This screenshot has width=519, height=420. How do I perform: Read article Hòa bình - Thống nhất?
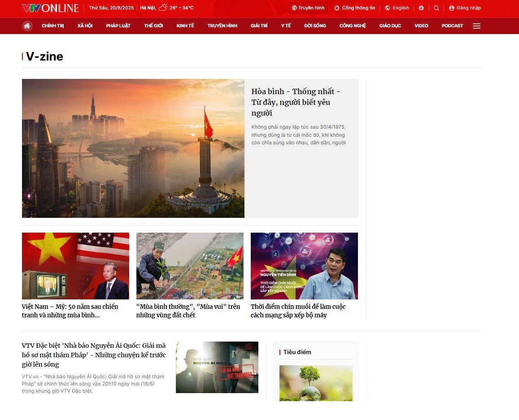pos(296,102)
